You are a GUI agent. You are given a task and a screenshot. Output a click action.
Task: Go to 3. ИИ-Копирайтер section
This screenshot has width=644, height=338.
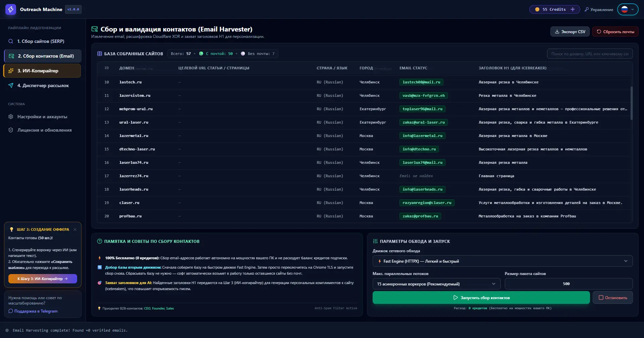click(42, 71)
